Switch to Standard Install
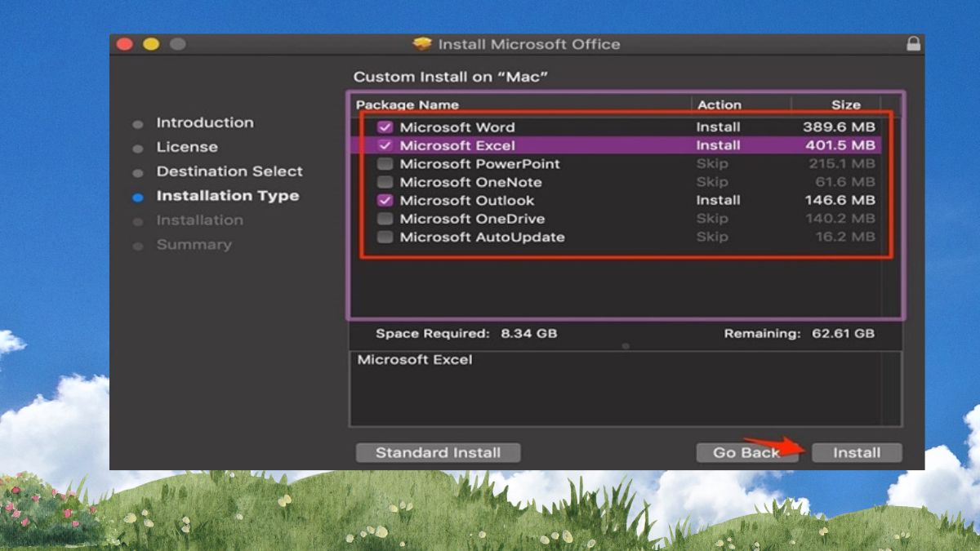This screenshot has width=980, height=551. click(438, 453)
